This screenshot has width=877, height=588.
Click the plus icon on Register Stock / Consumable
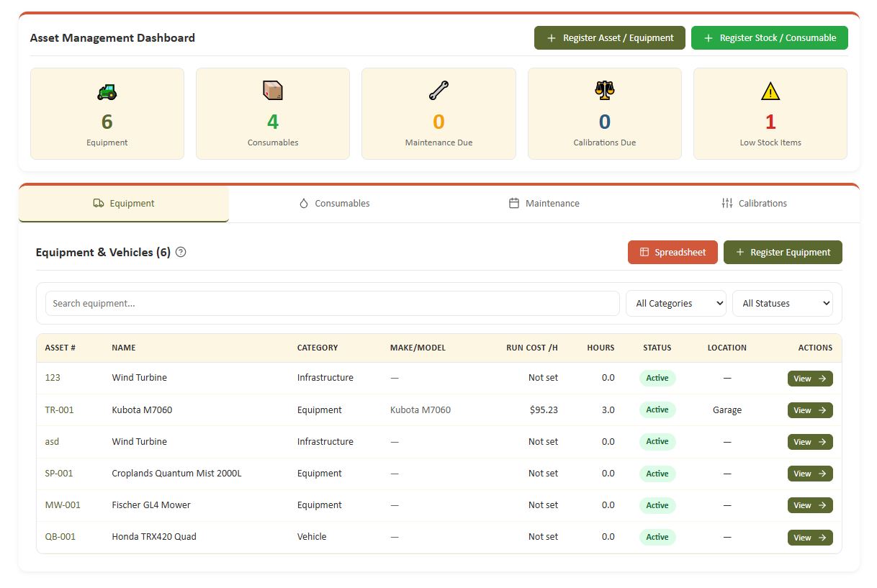tap(709, 38)
